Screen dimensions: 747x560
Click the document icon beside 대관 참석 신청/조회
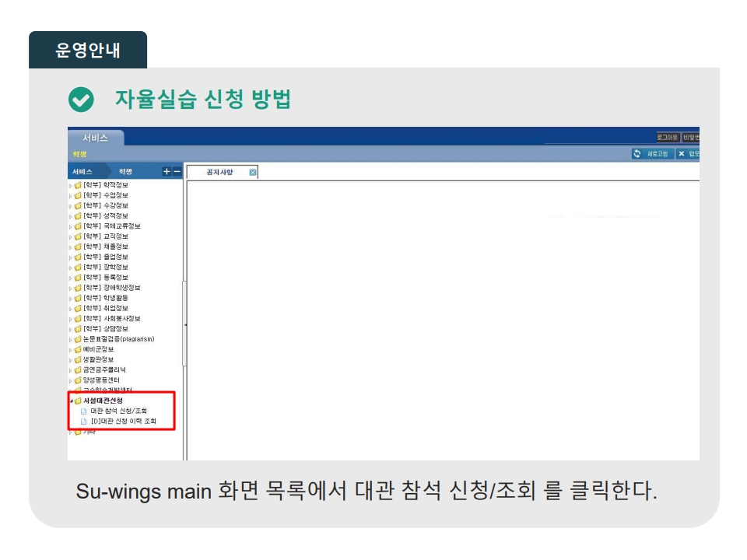(x=84, y=411)
